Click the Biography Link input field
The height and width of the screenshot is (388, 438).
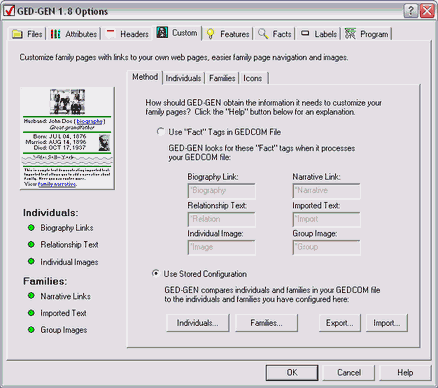pos(222,191)
